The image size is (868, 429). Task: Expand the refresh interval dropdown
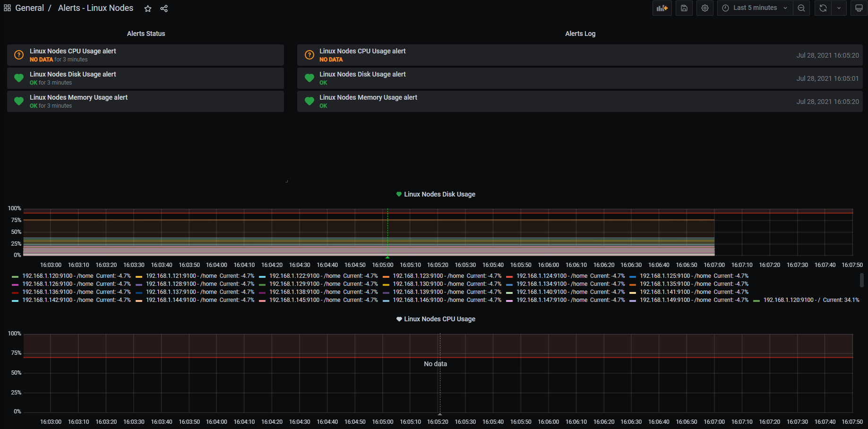click(839, 8)
